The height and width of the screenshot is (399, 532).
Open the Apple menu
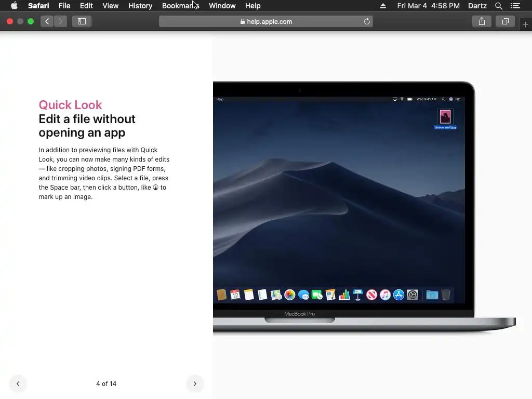(x=14, y=6)
